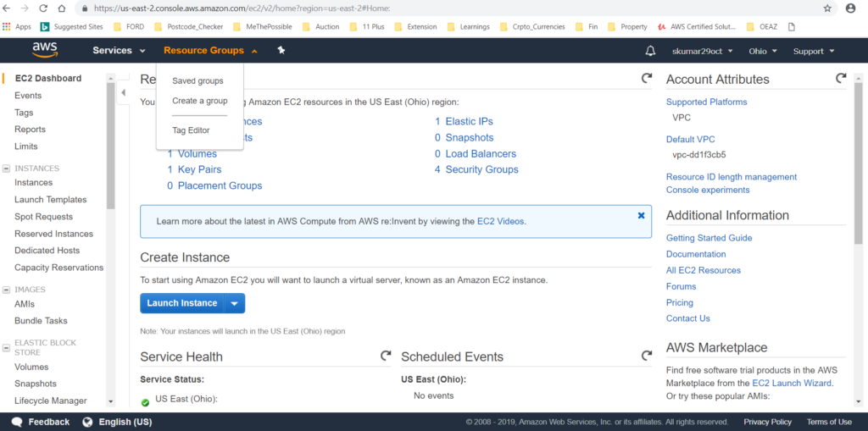Screen dimensions: 868x431
Task: Reload the page in browser
Action: click(x=43, y=8)
